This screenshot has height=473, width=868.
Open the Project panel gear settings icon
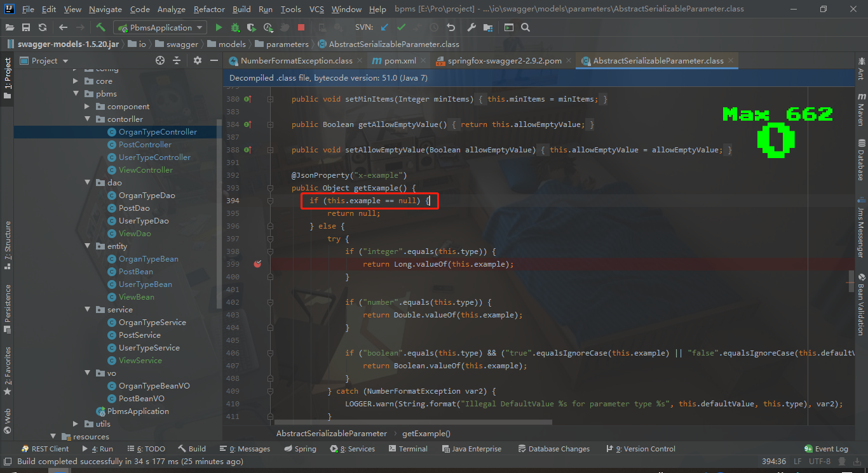click(198, 60)
